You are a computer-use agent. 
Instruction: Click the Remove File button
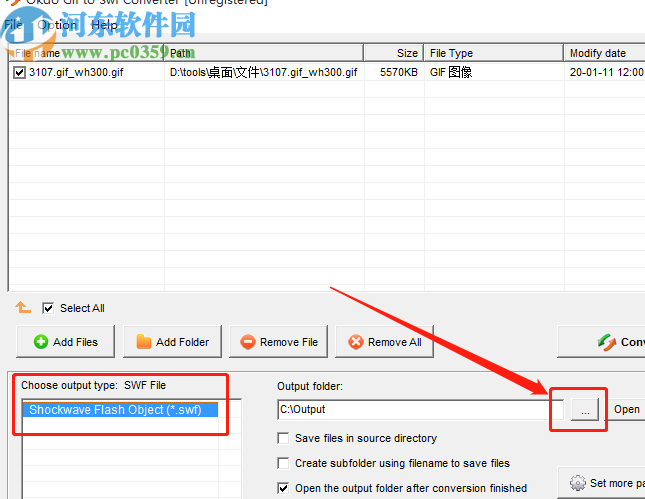click(x=278, y=341)
